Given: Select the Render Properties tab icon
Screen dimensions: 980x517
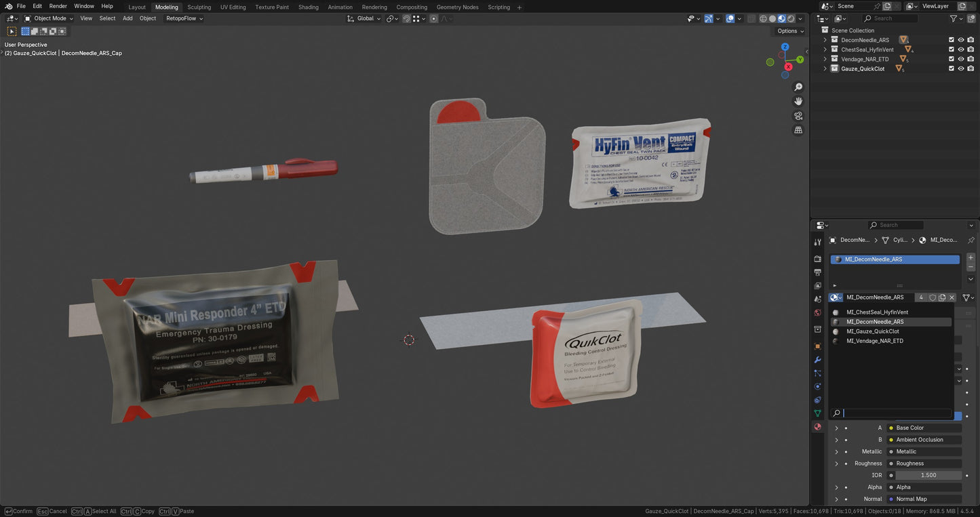Looking at the screenshot, I should pos(817,258).
